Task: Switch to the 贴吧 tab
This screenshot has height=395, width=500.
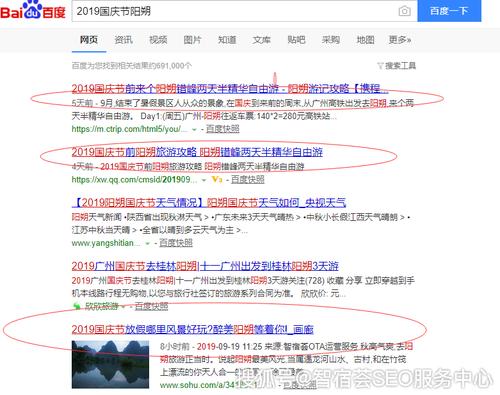Action: click(x=296, y=40)
